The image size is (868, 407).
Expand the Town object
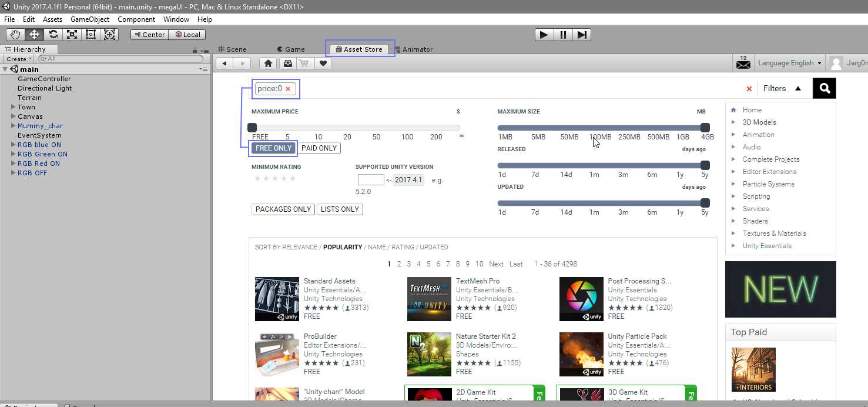(14, 107)
